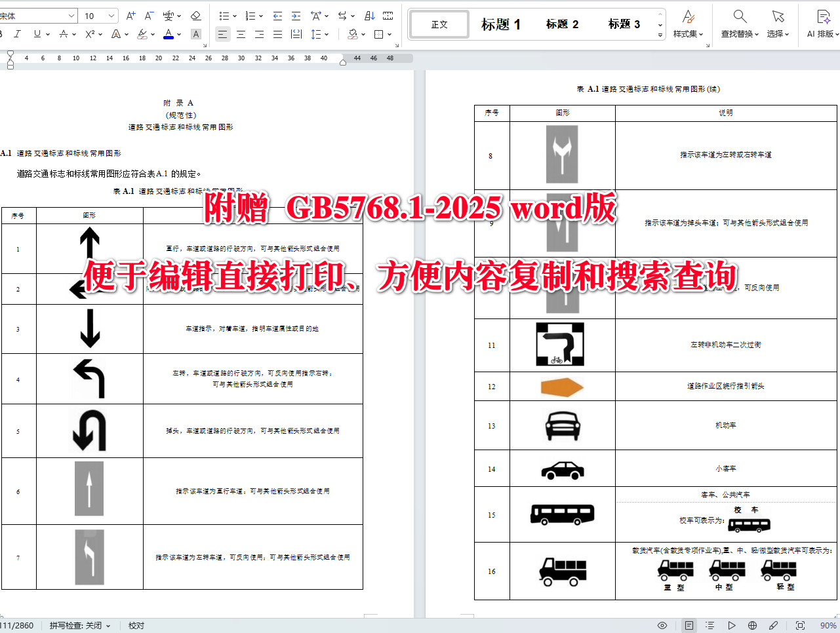840x633 pixels.
Task: Select the text highlight pen icon
Action: pyautogui.click(x=142, y=34)
